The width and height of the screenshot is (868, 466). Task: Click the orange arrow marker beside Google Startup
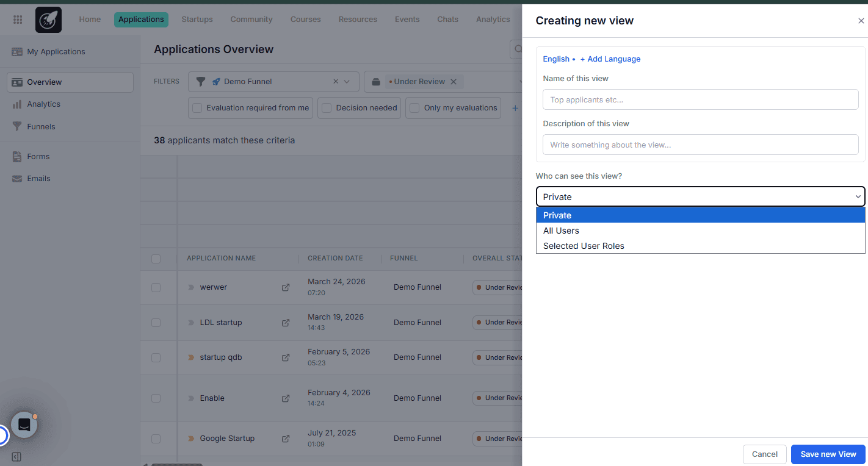tap(191, 439)
